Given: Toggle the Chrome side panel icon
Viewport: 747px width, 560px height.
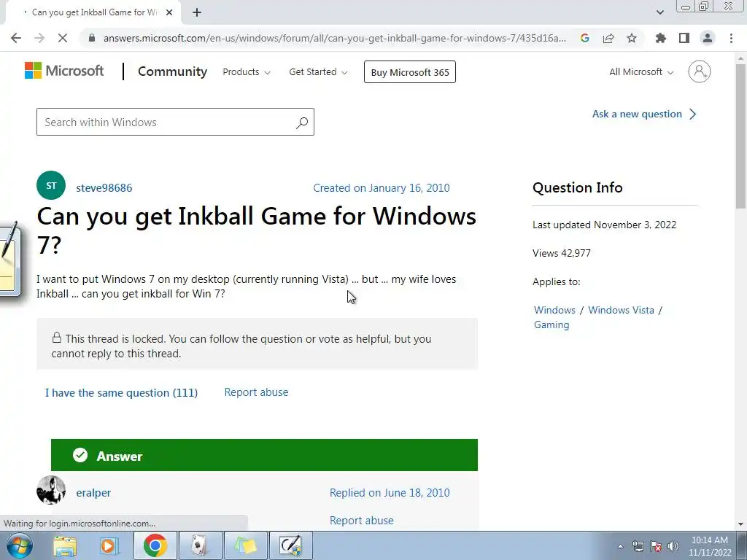Looking at the screenshot, I should [x=684, y=38].
